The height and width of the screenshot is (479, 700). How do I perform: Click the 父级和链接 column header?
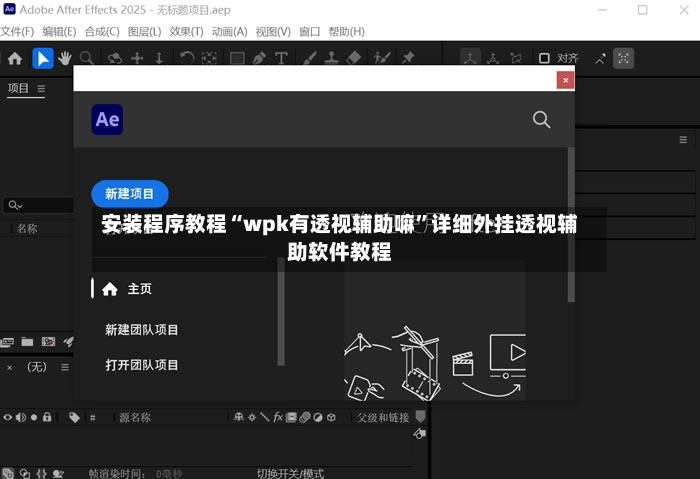click(x=383, y=418)
